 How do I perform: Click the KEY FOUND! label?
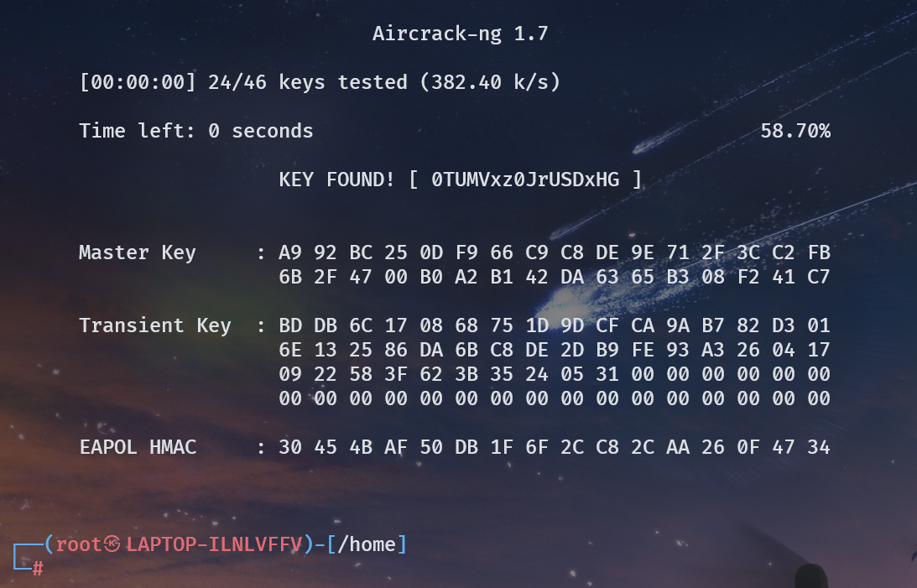click(x=336, y=180)
